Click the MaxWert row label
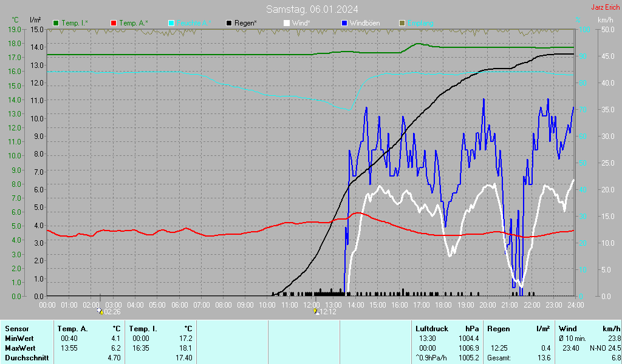The height and width of the screenshot is (364, 622). 19,348
